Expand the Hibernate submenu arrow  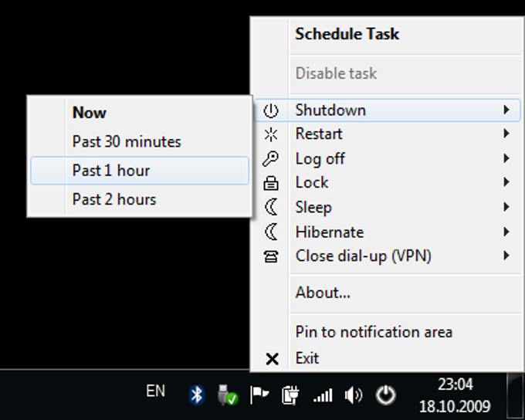coord(506,232)
